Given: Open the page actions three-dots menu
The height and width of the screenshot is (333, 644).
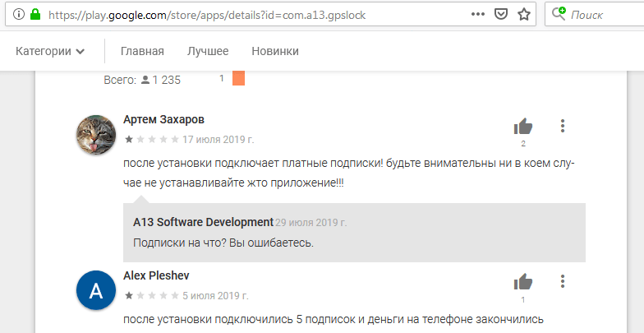Looking at the screenshot, I should tap(478, 15).
